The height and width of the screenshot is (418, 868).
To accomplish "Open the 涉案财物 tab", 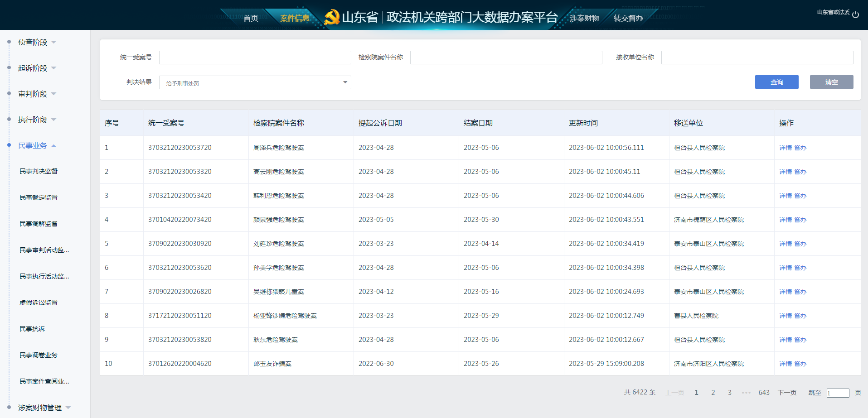I will coord(584,18).
